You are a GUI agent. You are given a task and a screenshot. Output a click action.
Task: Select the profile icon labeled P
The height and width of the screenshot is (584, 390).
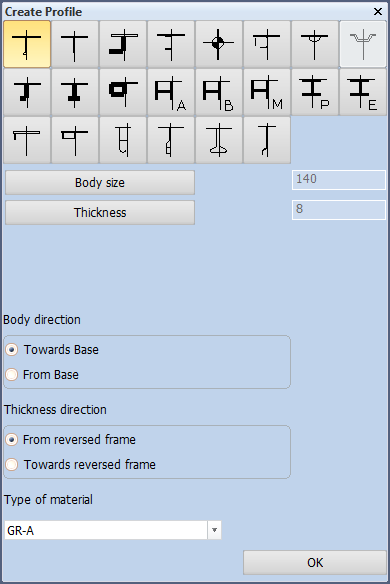pos(315,92)
